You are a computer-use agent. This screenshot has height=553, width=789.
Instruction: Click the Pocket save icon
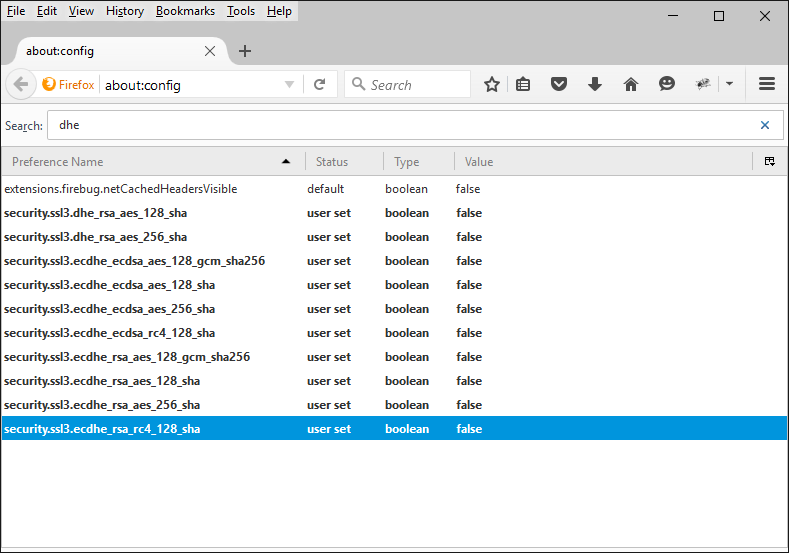tap(559, 85)
